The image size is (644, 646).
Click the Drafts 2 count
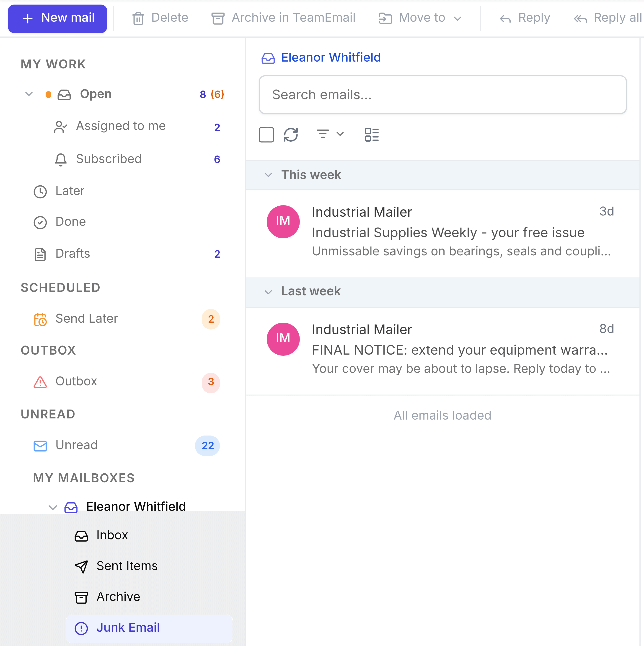click(217, 254)
